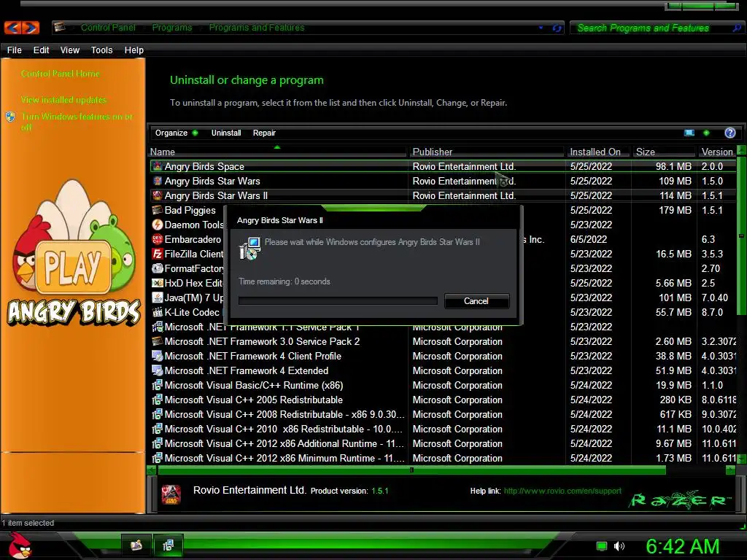Select Microsoft Visual Basic/C++ Runtime (x86)
Screen dimensions: 747x560
pos(443,385)
